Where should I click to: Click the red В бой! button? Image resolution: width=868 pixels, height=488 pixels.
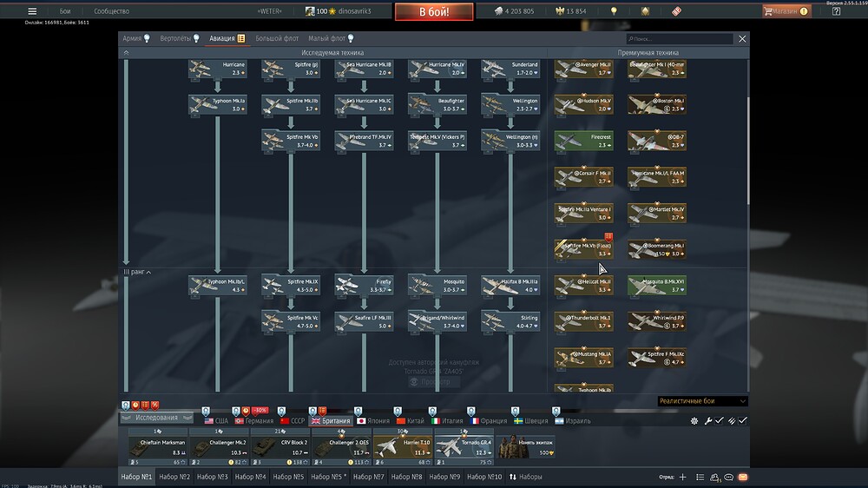tap(434, 11)
